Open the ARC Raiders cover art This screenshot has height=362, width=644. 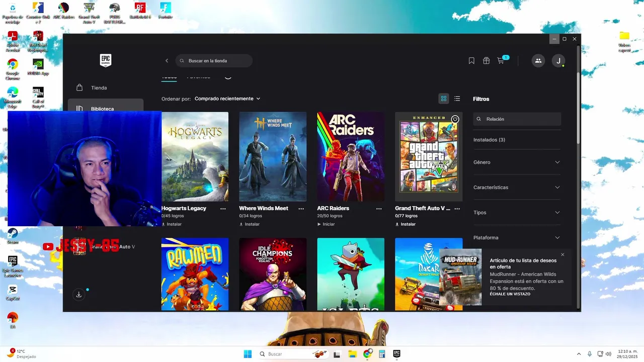click(351, 156)
